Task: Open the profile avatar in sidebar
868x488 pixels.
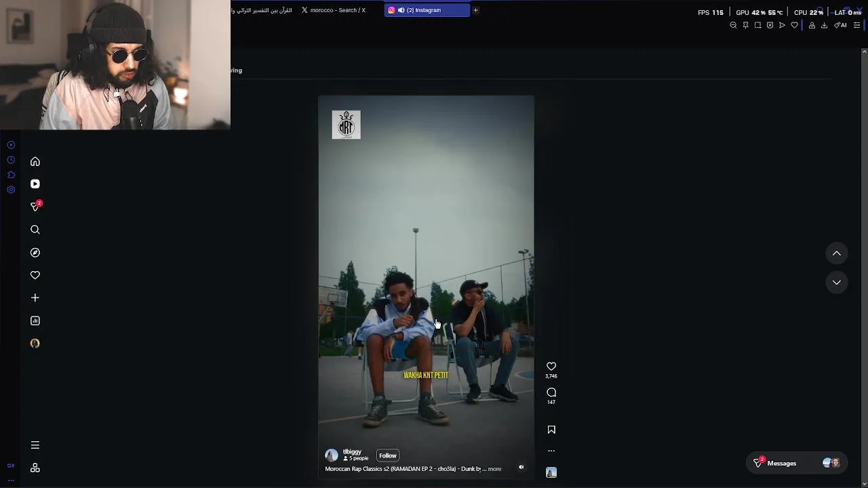Action: point(35,344)
